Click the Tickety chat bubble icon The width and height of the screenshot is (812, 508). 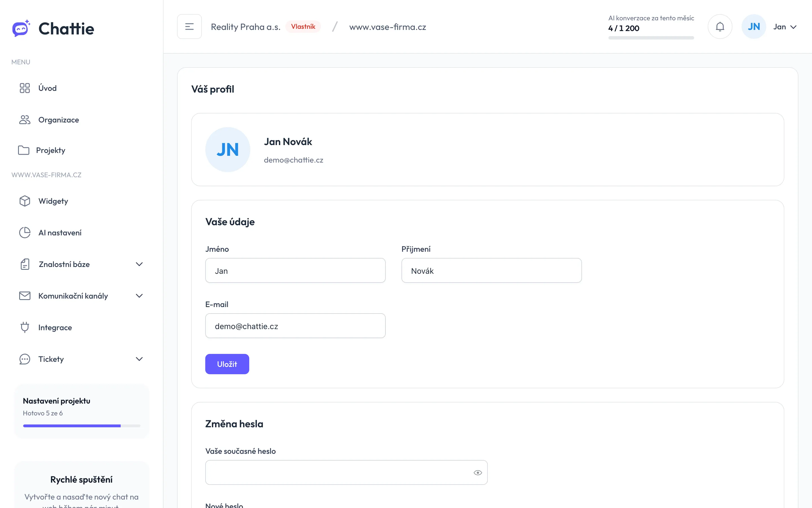pyautogui.click(x=25, y=359)
